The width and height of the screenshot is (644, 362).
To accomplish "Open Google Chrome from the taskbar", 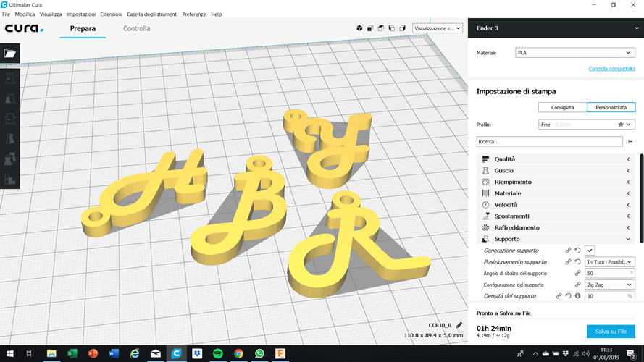I will tap(238, 353).
